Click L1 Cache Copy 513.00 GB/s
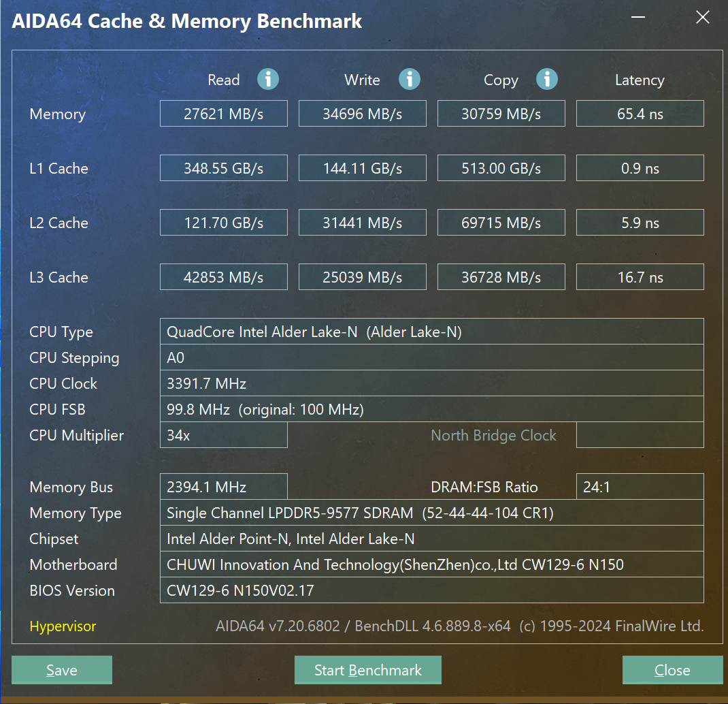The width and height of the screenshot is (728, 704). (x=501, y=167)
